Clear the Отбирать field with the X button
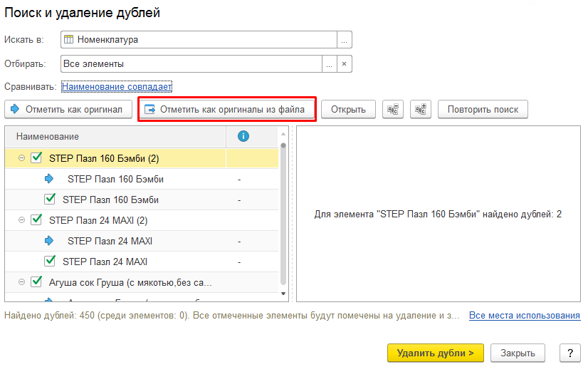 345,64
